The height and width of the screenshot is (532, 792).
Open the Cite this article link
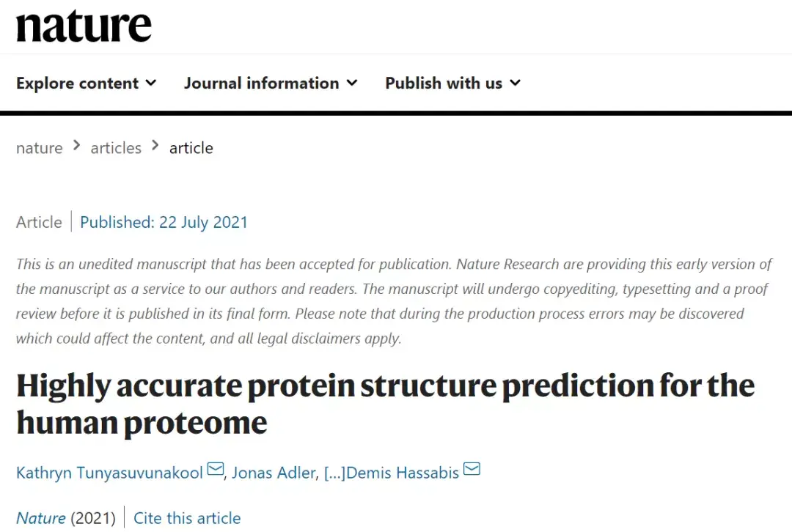pyautogui.click(x=186, y=518)
